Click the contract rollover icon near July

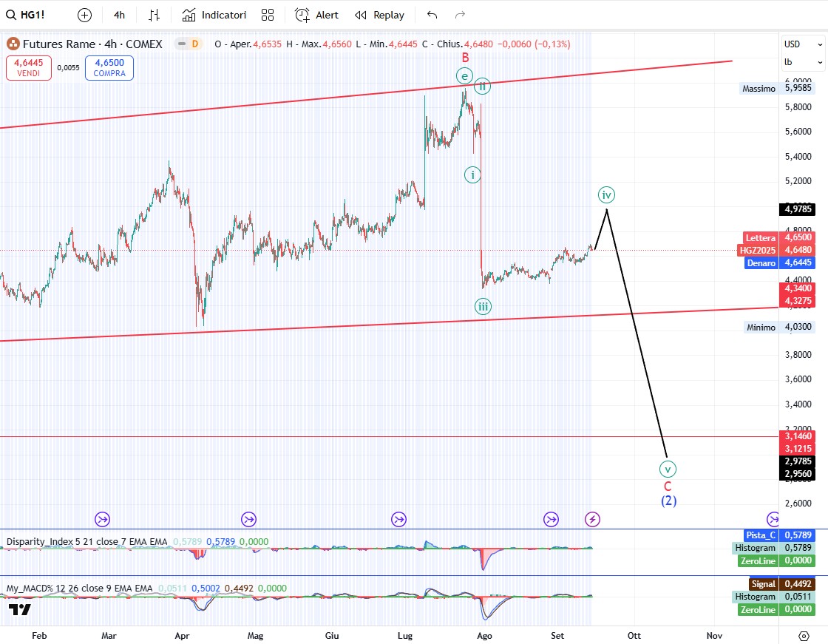(398, 519)
